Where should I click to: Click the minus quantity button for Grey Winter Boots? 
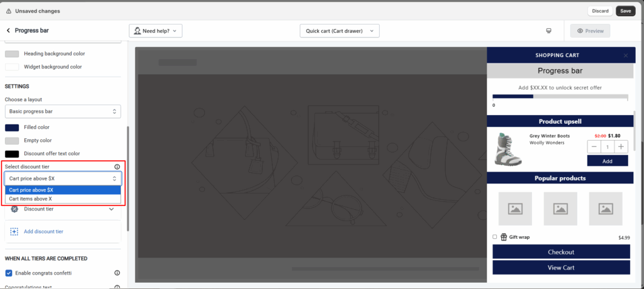(x=594, y=146)
